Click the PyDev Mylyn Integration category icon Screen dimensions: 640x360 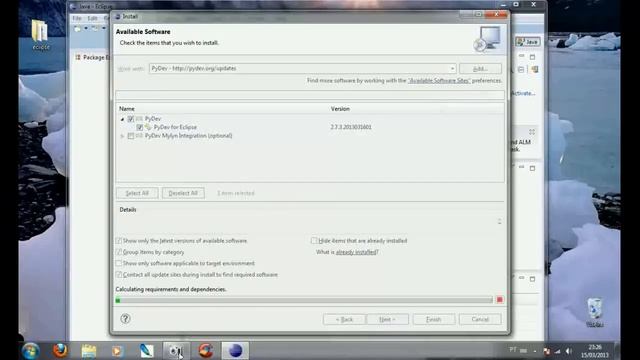(139, 136)
